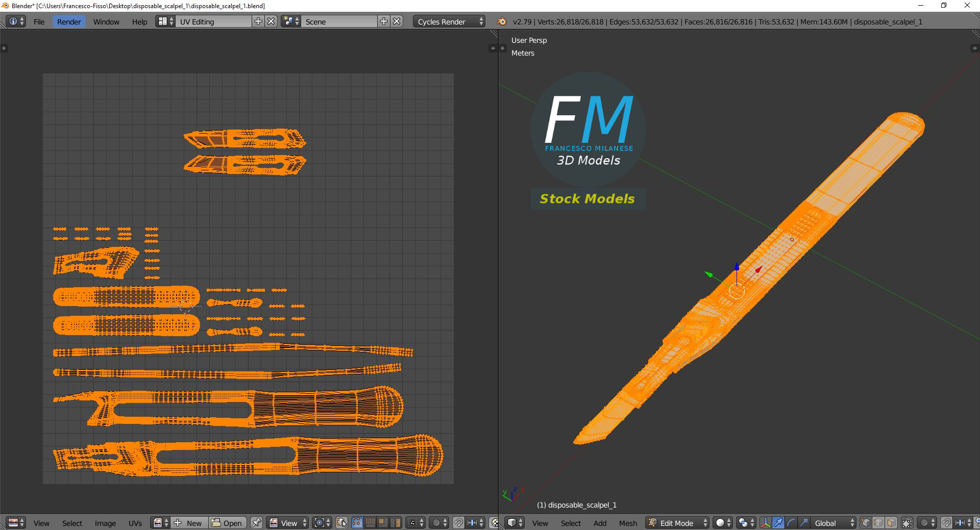980x530 pixels.
Task: Select UV island selection mode icon
Action: point(396,523)
